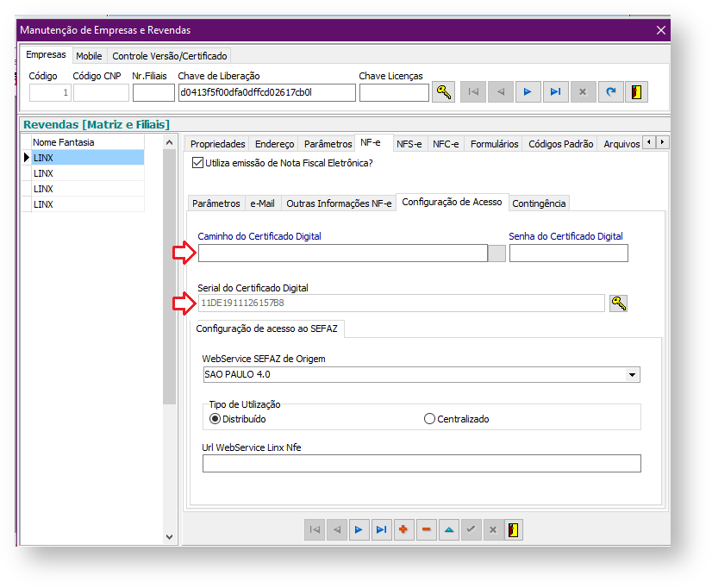Click the Nr.Filiais input field
The height and width of the screenshot is (588, 712).
pos(153,92)
